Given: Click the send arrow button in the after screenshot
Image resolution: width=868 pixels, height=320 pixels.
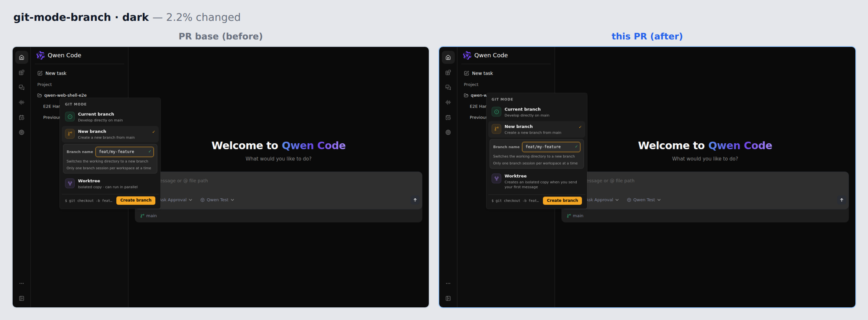Looking at the screenshot, I should point(842,200).
